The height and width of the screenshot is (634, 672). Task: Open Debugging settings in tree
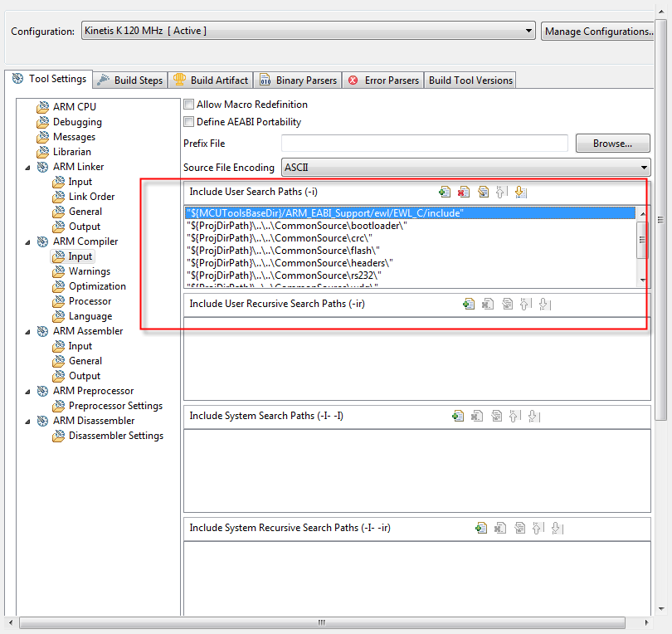point(78,122)
